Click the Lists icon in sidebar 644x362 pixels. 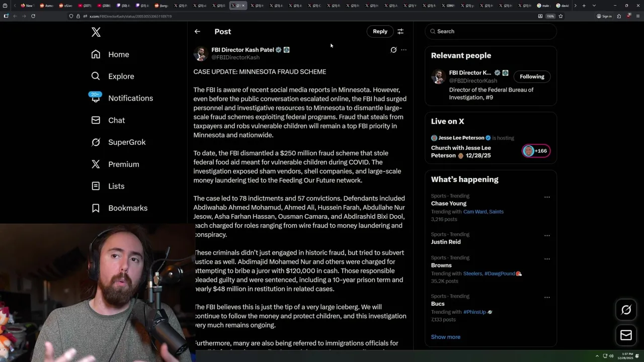96,186
